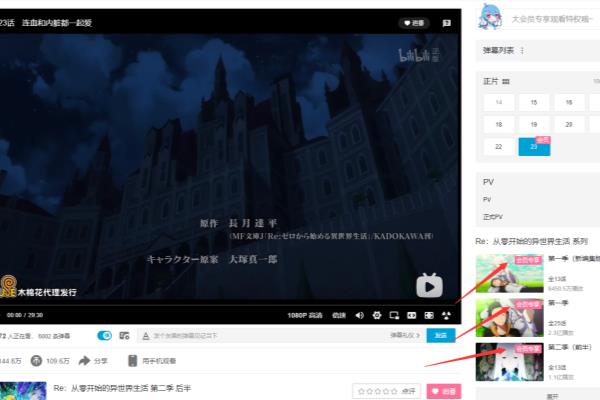Open the 第一季 全25话 thumbnail
This screenshot has height=400, width=600.
(509, 318)
